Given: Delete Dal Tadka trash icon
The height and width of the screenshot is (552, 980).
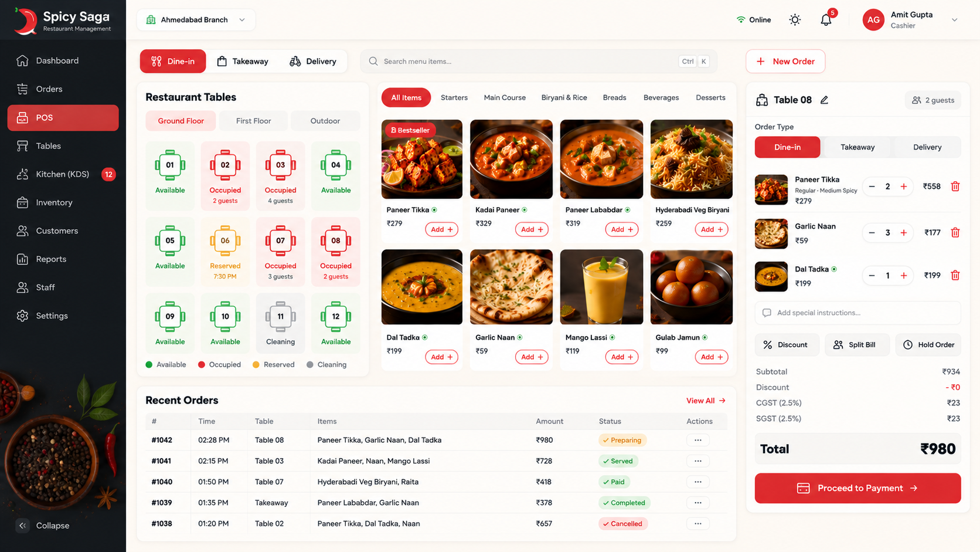Looking at the screenshot, I should tap(955, 275).
